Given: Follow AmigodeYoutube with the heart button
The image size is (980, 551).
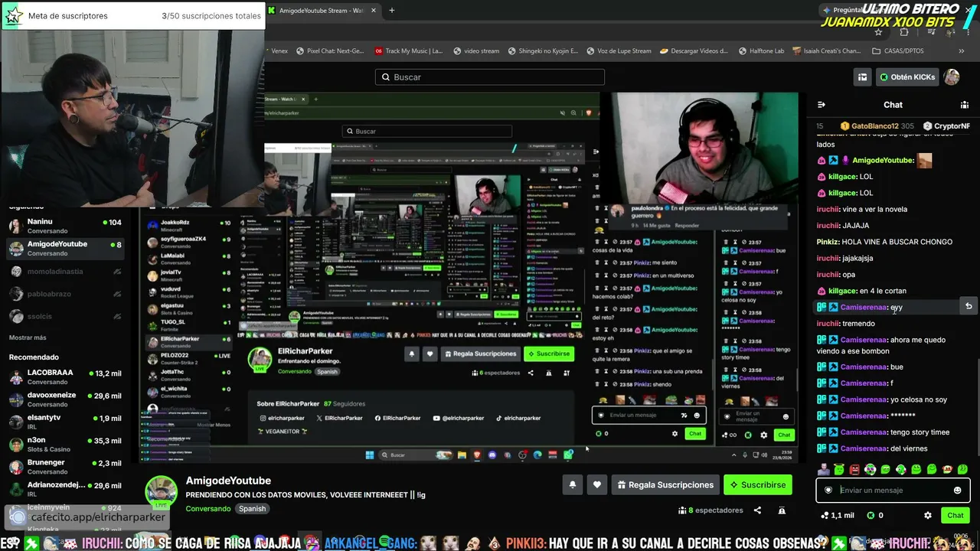Looking at the screenshot, I should tap(597, 484).
